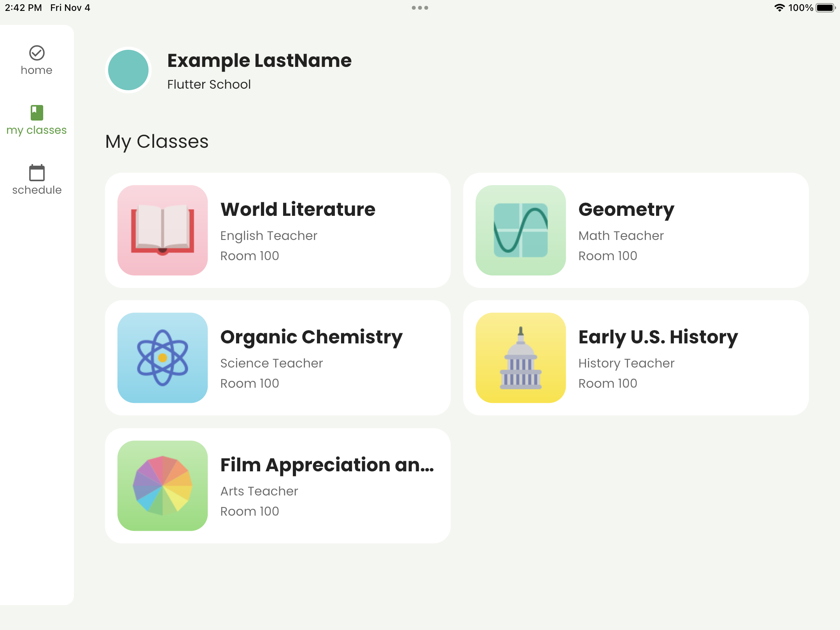Click the color wheel Film Appreciation icon

coord(163,486)
